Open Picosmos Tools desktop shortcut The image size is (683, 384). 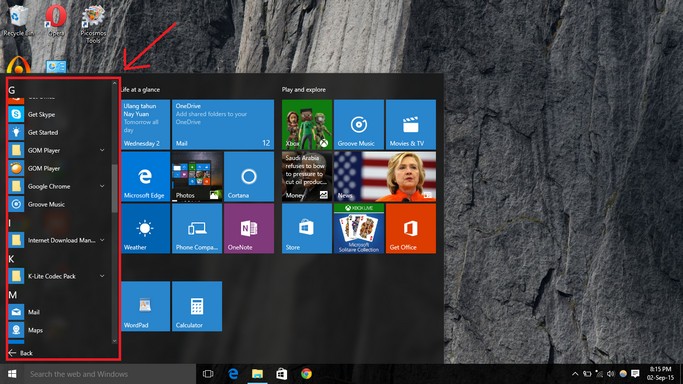click(x=93, y=24)
